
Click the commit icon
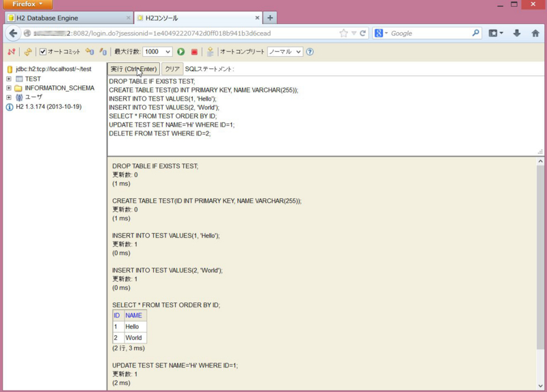click(103, 52)
